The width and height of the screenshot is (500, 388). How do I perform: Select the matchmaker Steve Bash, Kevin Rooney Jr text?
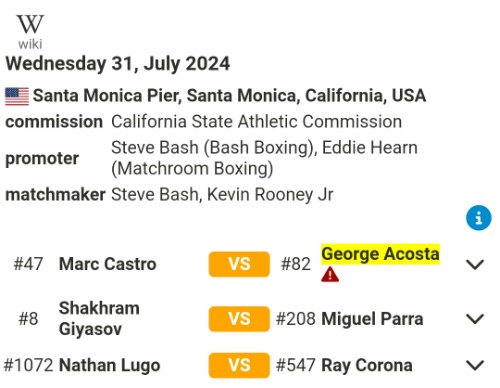[222, 195]
